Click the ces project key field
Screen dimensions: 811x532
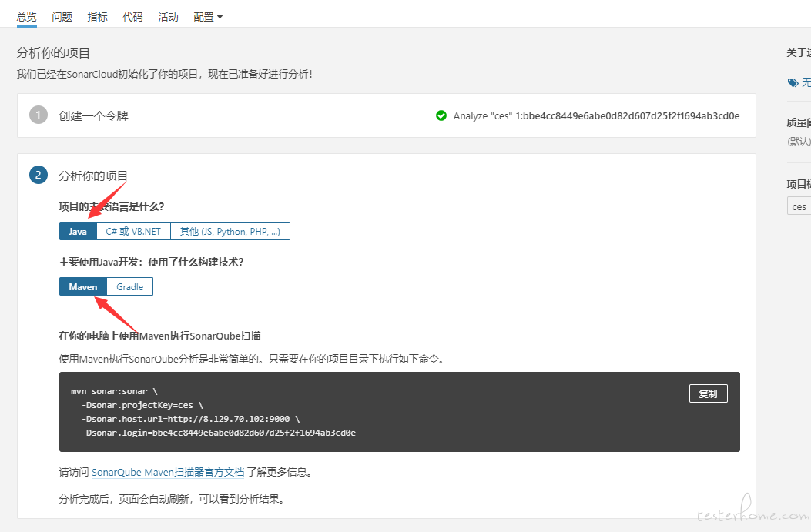pyautogui.click(x=799, y=206)
